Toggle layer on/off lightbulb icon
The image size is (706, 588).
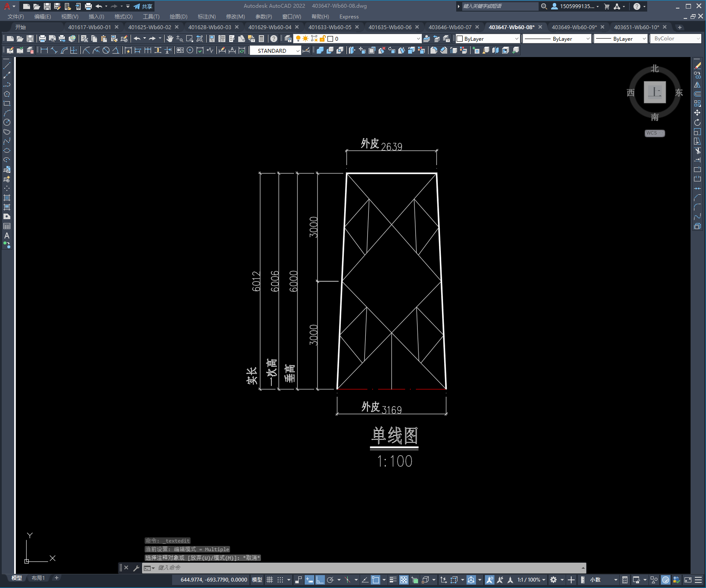click(298, 39)
